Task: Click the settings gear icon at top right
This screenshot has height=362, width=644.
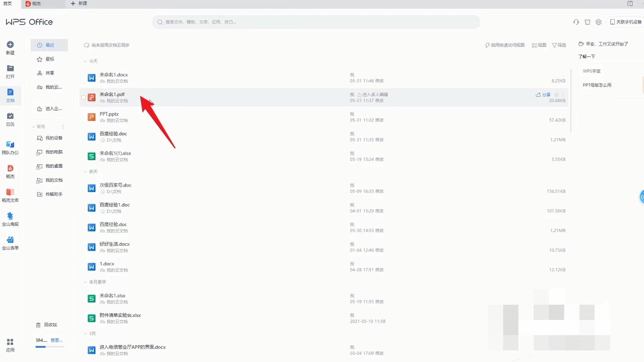Action: tap(598, 22)
